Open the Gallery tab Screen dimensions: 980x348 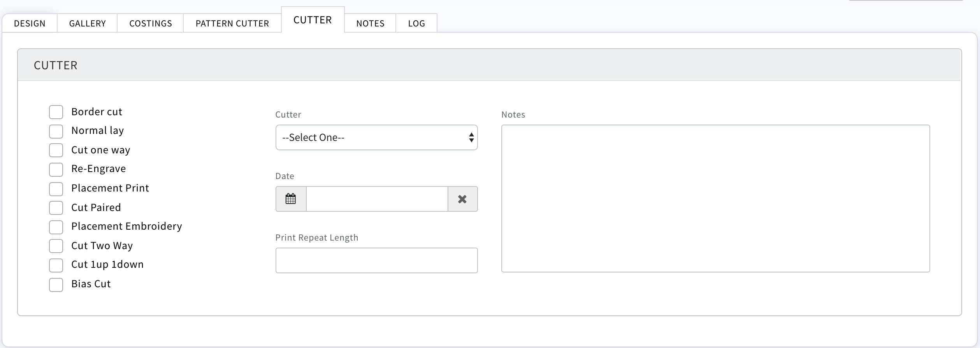(x=87, y=23)
